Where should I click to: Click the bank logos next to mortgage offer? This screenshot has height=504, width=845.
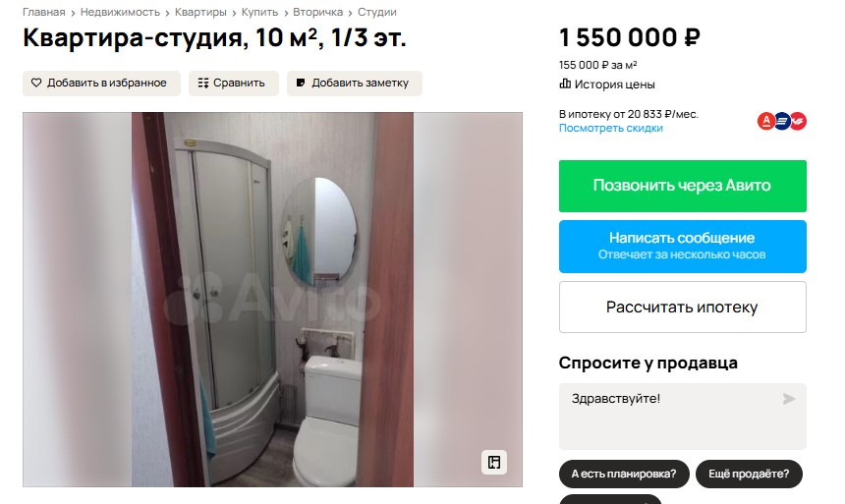click(x=782, y=121)
